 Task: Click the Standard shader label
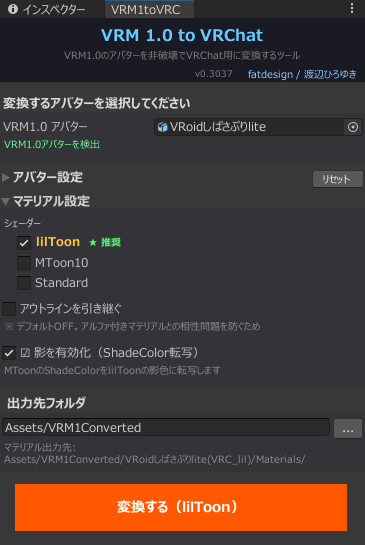point(62,283)
